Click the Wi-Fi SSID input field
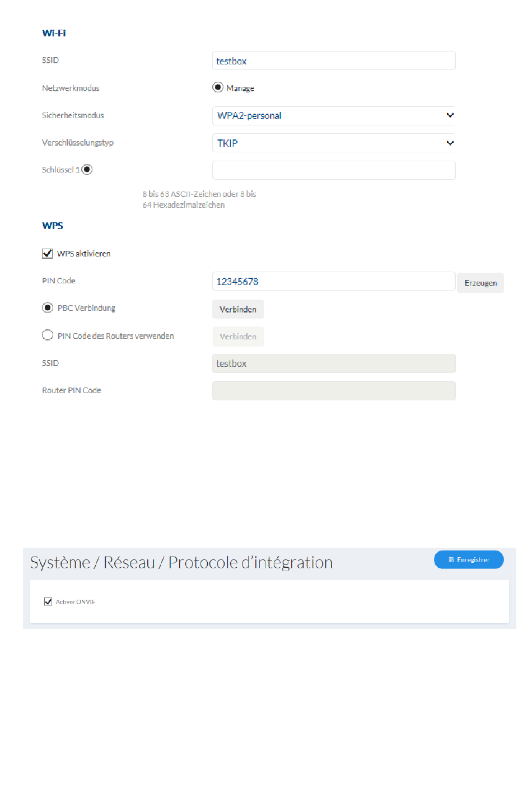 pyautogui.click(x=334, y=60)
